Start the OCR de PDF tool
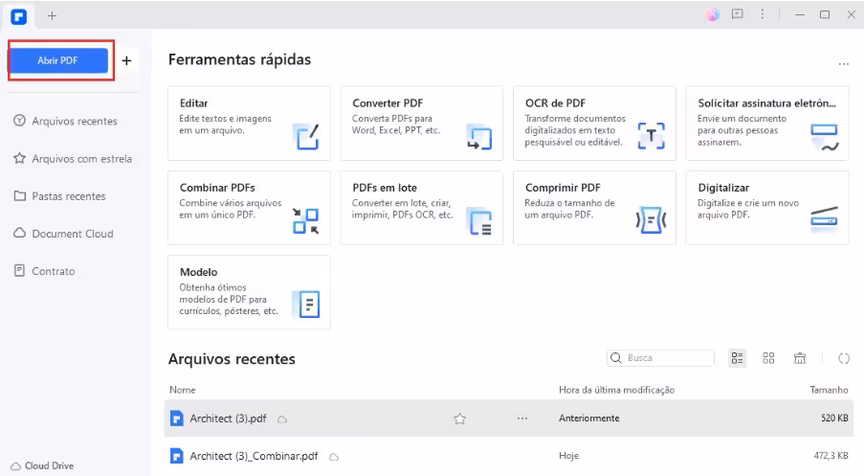 click(x=594, y=123)
